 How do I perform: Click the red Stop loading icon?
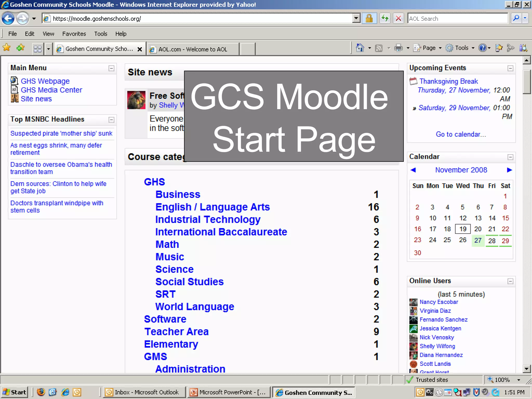[x=398, y=18]
